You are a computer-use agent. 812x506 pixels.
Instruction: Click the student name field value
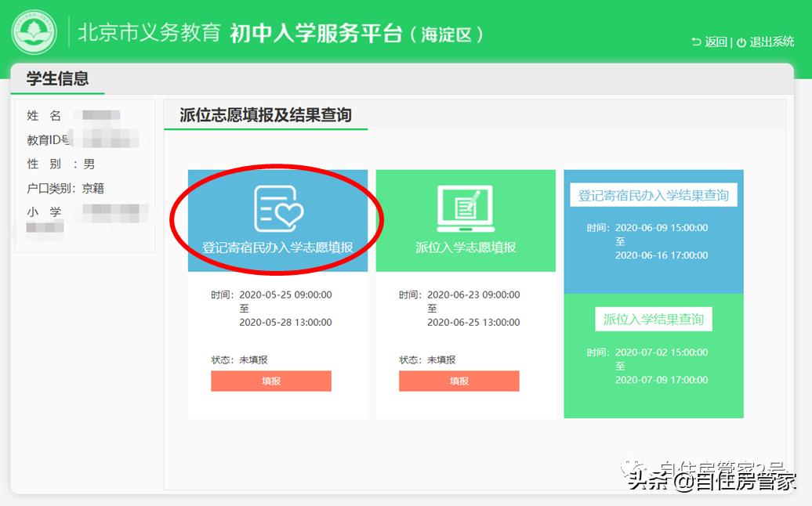102,115
